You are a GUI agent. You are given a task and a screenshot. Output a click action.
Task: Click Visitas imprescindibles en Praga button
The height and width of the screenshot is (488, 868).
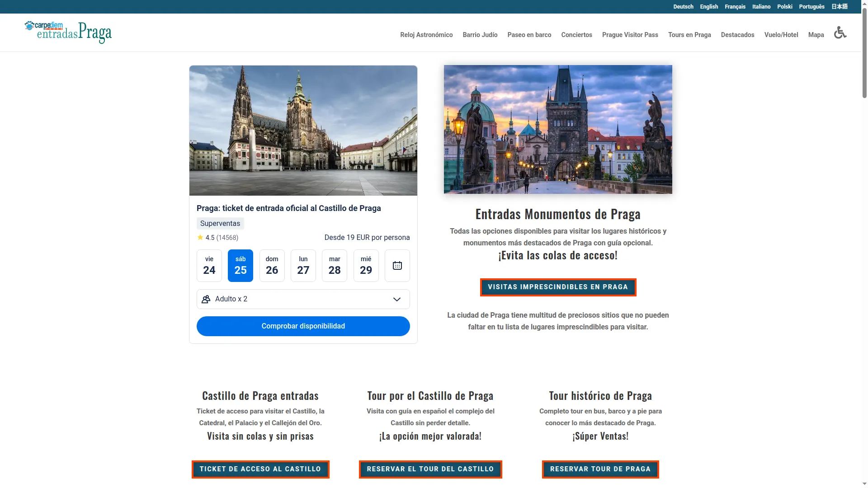558,287
